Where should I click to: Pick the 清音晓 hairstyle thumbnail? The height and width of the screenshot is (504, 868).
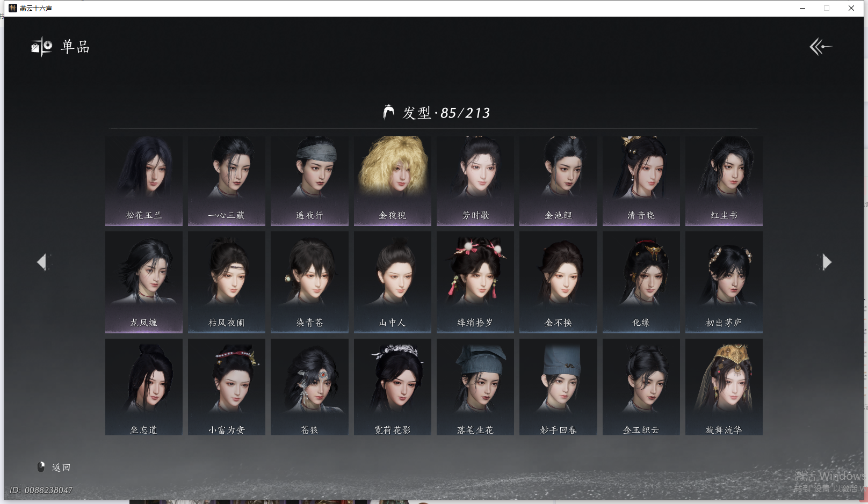641,180
